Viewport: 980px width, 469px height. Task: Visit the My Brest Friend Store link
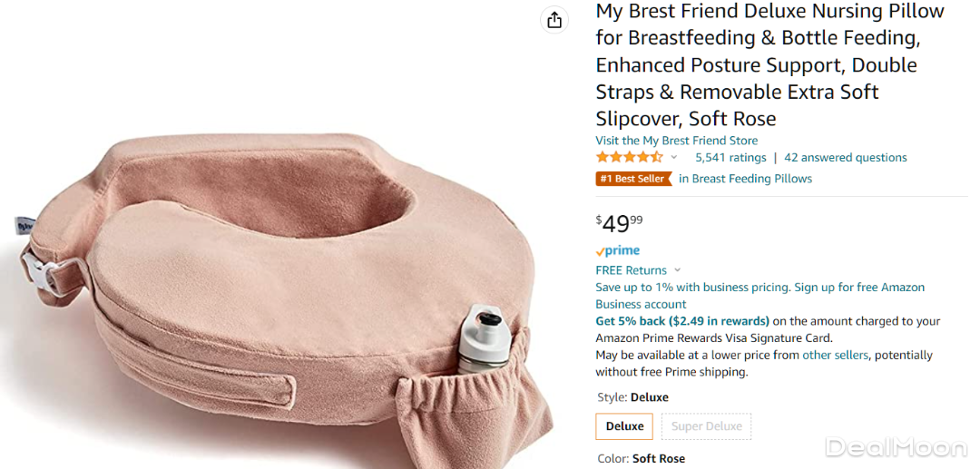[676, 141]
